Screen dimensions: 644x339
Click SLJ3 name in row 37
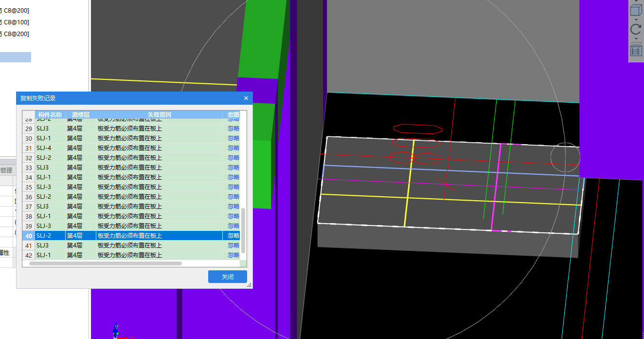coord(42,207)
